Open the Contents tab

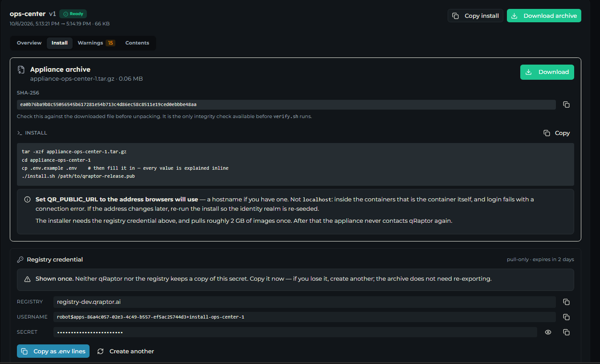click(x=137, y=43)
